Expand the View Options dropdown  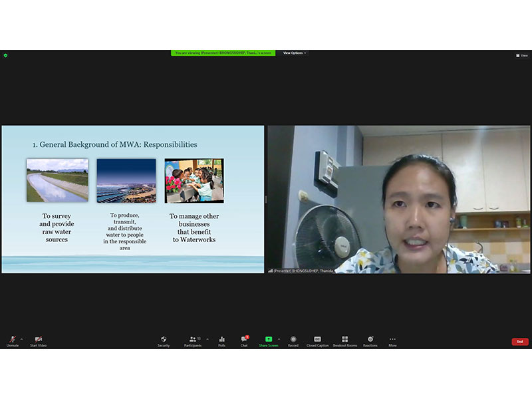(295, 53)
